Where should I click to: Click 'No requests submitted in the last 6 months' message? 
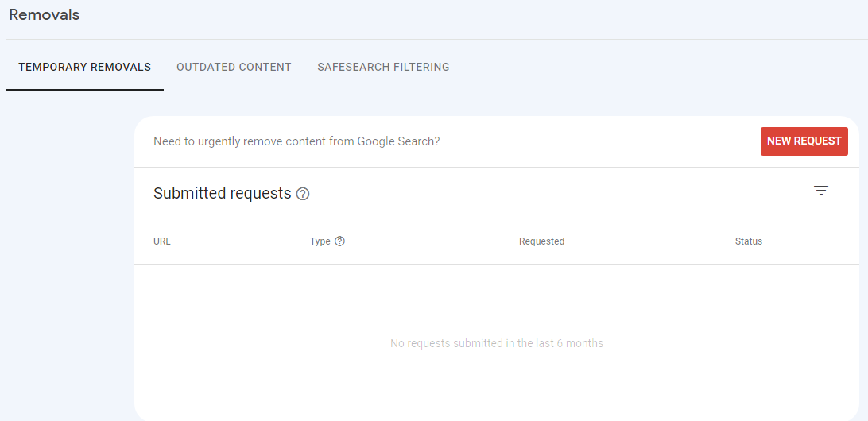[497, 343]
